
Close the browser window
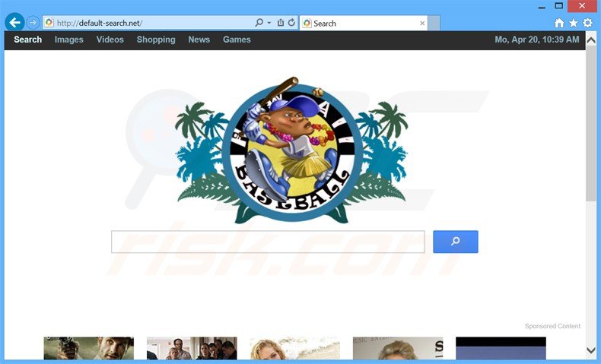582,6
